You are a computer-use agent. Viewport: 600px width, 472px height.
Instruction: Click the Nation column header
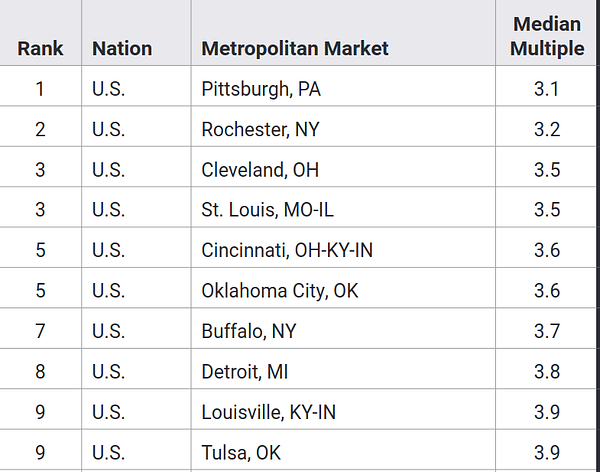[122, 48]
